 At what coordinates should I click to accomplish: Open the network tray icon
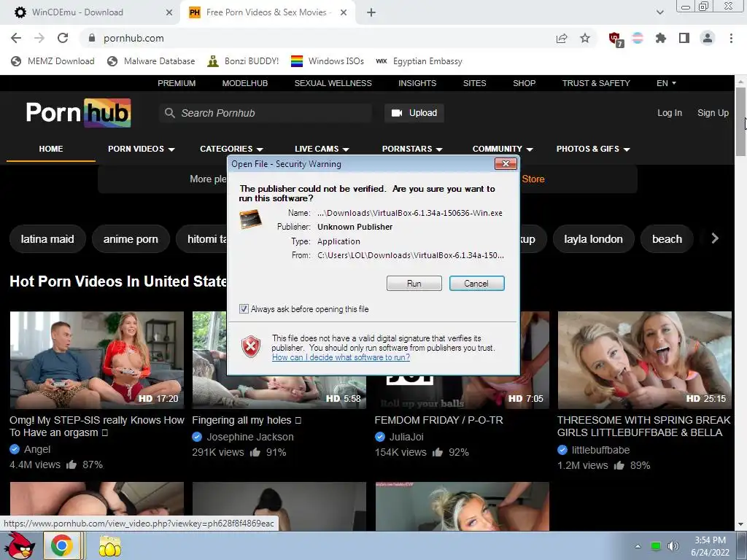(656, 546)
